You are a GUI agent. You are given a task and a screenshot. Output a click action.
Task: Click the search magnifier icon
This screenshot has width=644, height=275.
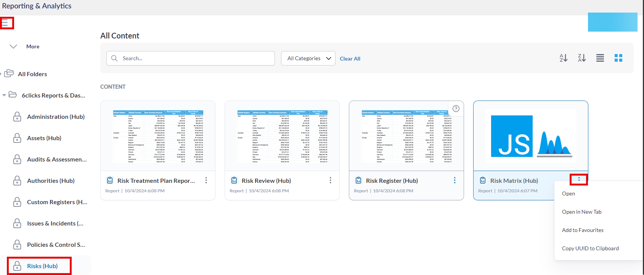(114, 58)
